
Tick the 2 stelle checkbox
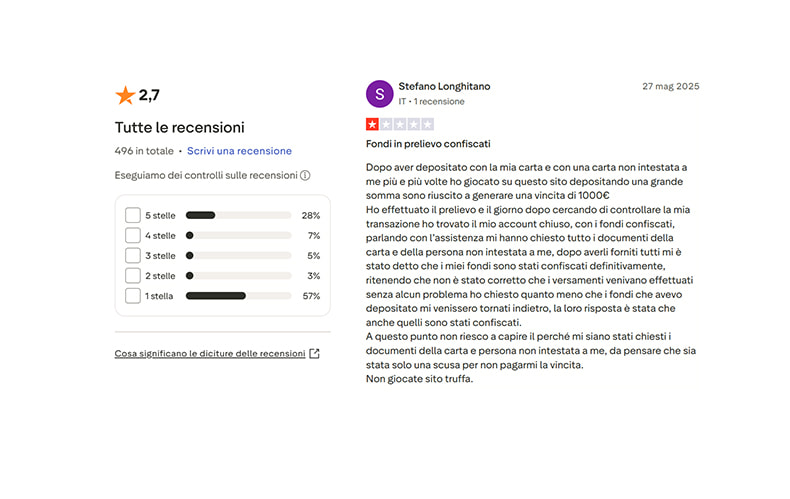tap(133, 275)
